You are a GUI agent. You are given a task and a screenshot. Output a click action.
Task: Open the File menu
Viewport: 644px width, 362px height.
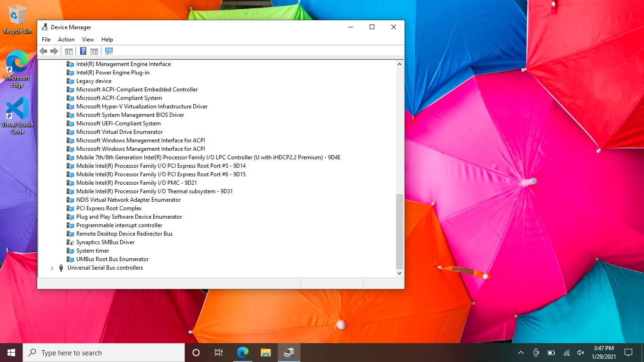pyautogui.click(x=46, y=40)
